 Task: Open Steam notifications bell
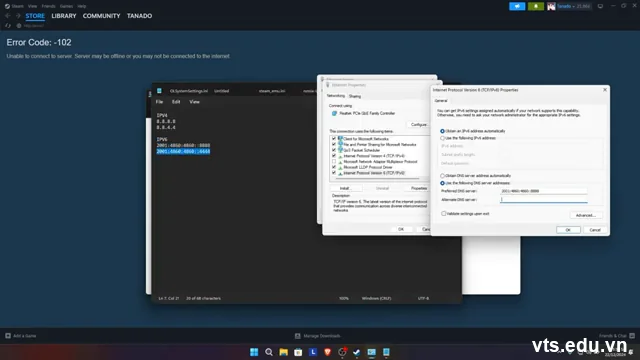tap(536, 6)
